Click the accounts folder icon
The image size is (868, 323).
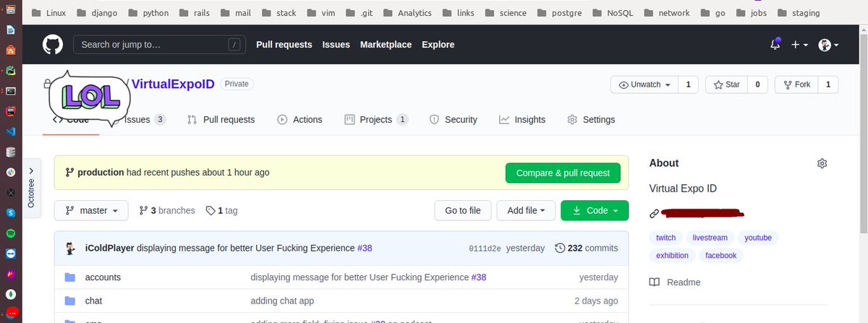pos(70,277)
